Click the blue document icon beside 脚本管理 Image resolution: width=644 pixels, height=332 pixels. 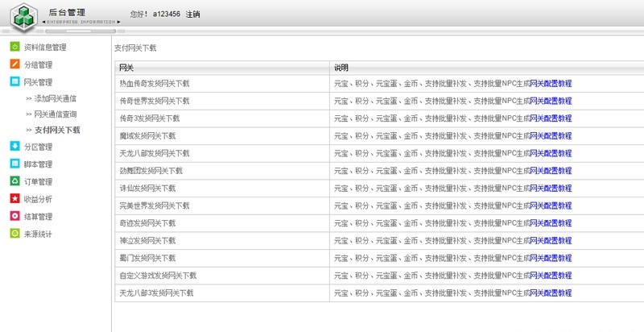point(15,164)
